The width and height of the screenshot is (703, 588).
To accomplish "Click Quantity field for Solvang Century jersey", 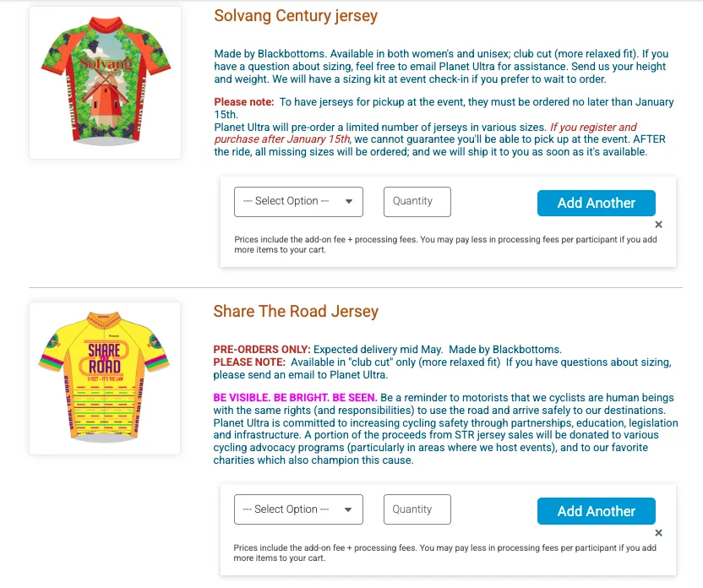I will pyautogui.click(x=417, y=202).
